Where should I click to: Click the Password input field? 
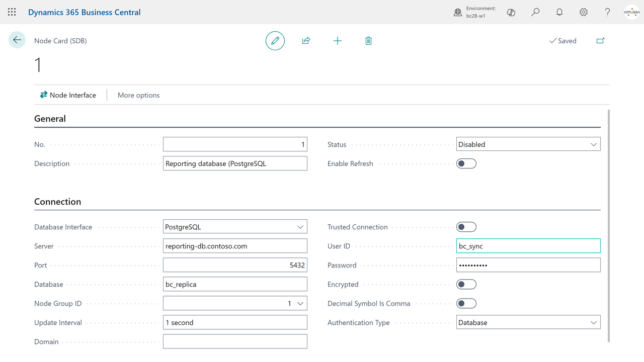528,265
